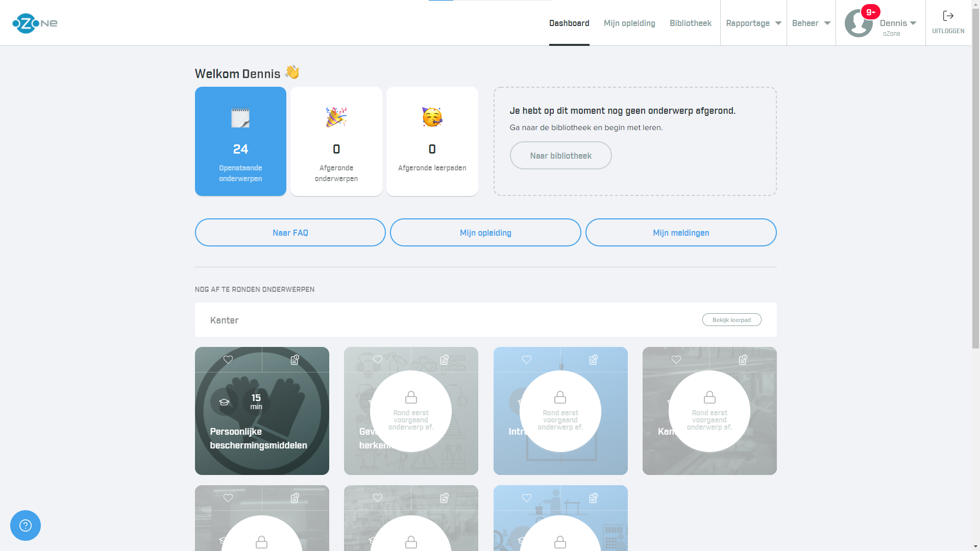Click lock icon on the Kan... card
980x551 pixels.
point(709,397)
